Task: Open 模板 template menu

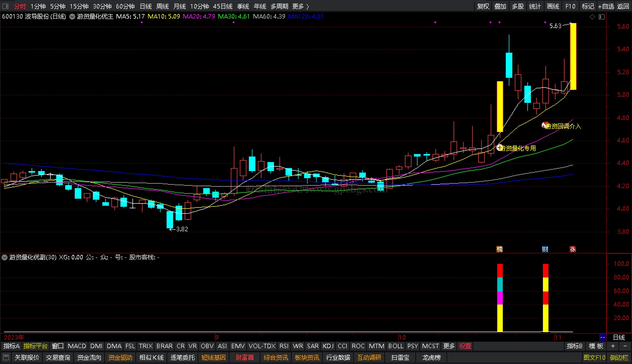Action: 596,346
